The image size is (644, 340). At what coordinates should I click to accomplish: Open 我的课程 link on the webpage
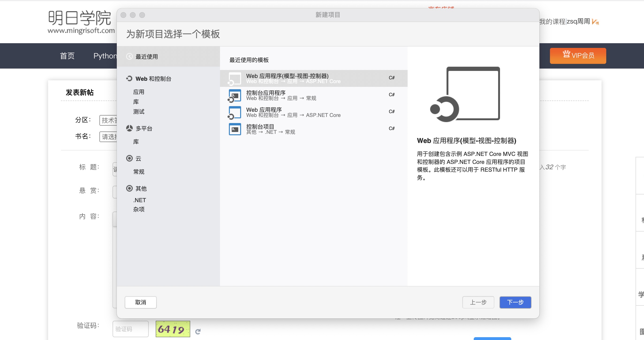[x=552, y=22]
